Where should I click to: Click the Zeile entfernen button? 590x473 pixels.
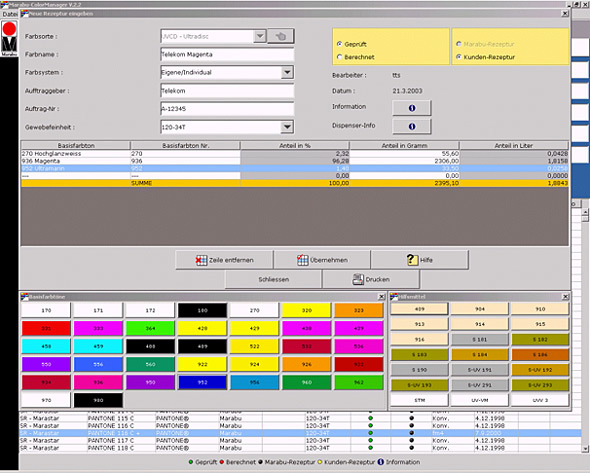point(225,260)
